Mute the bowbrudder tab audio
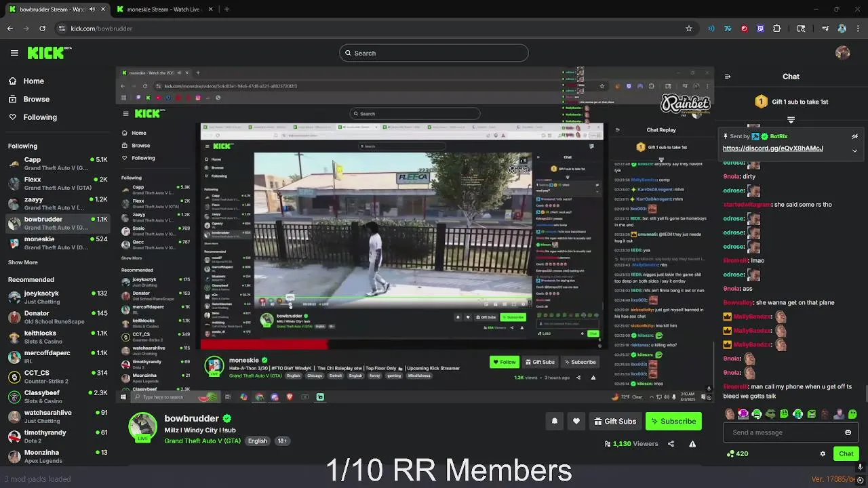868x488 pixels. pos(92,9)
